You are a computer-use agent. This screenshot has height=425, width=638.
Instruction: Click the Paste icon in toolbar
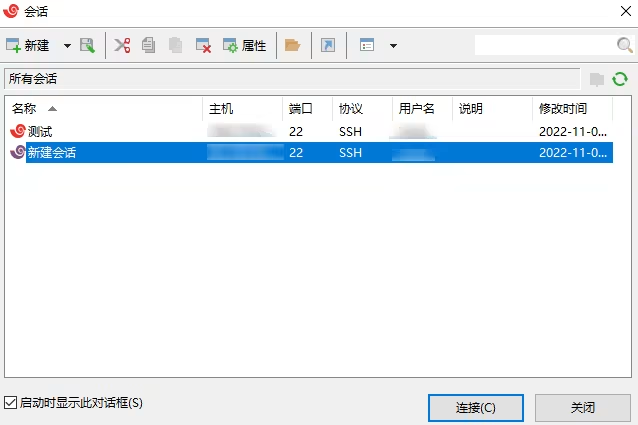coord(175,45)
